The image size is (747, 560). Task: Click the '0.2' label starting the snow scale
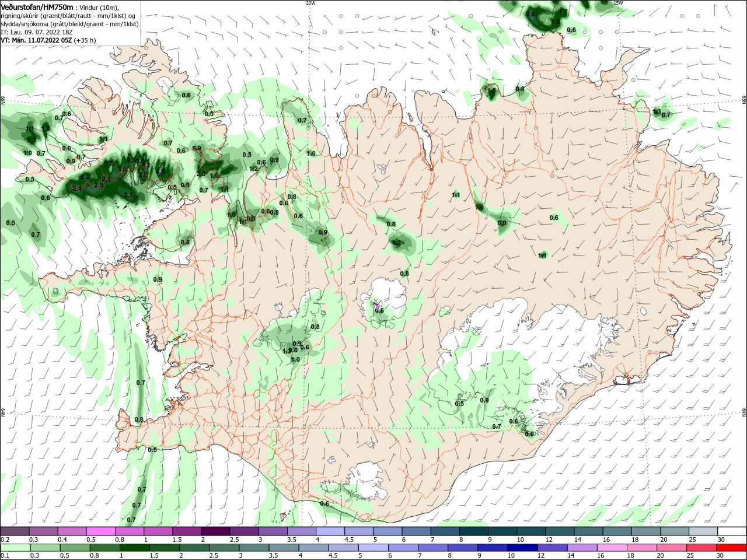(5, 540)
